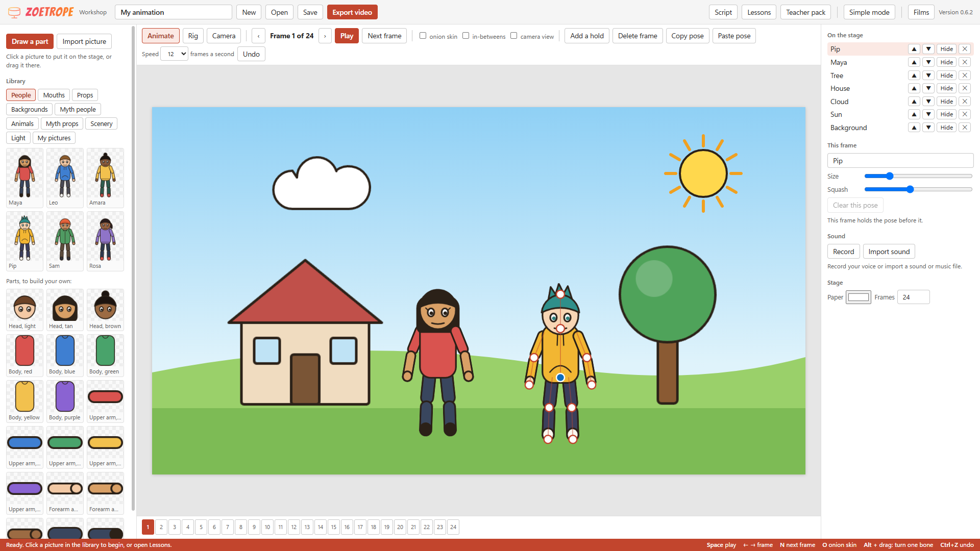Click Copy pose button
Image resolution: width=980 pixels, height=551 pixels.
687,36
